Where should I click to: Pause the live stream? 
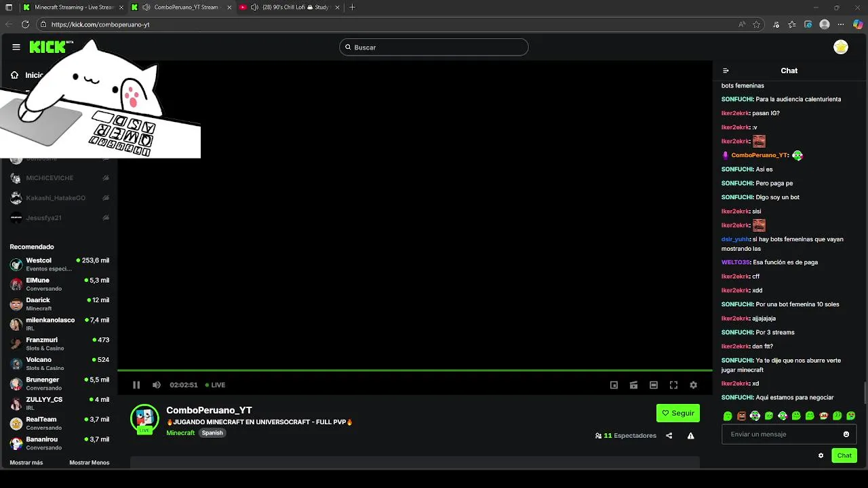(x=136, y=385)
